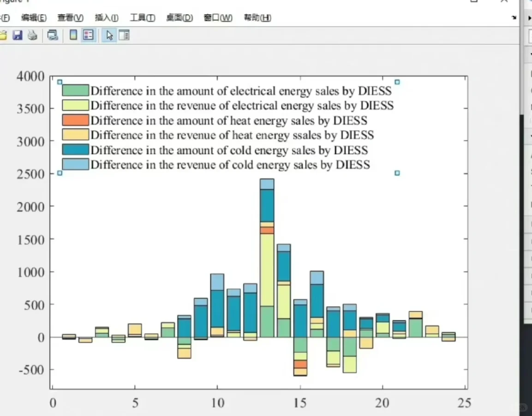
Task: Open the 编辑(E) menu
Action: [34, 18]
